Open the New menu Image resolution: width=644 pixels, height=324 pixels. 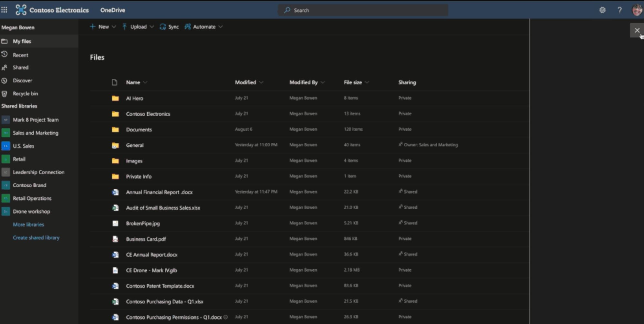[103, 27]
